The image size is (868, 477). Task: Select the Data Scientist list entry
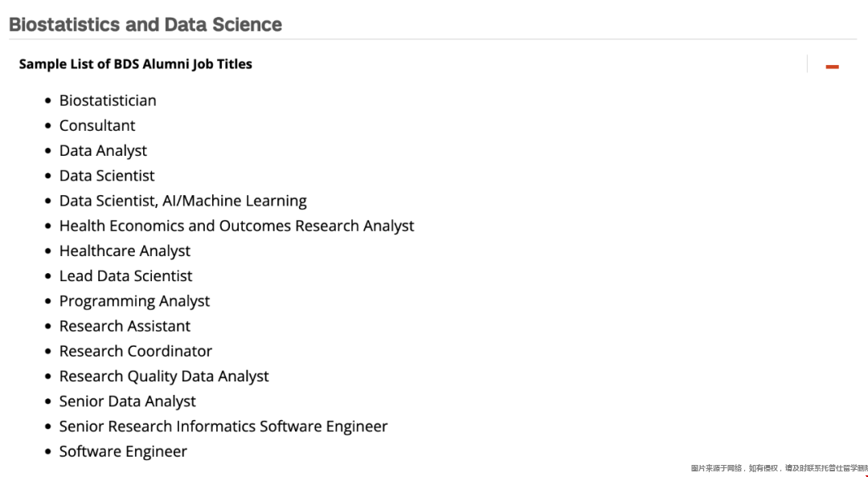point(107,175)
